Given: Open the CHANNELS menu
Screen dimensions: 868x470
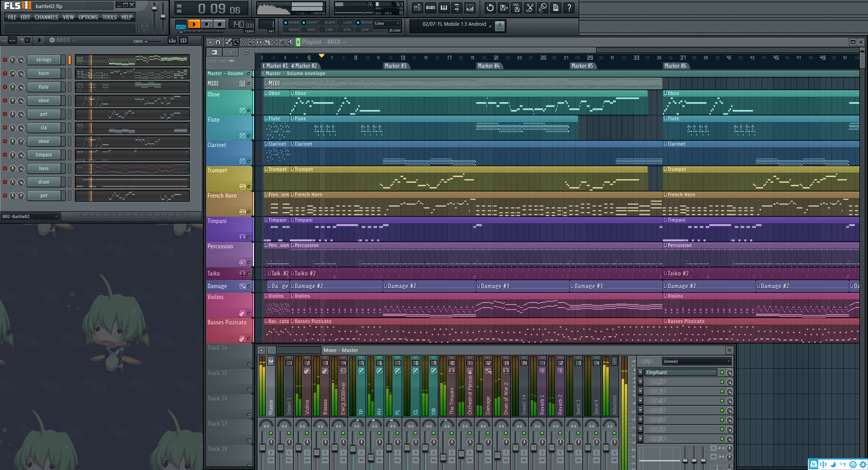Looking at the screenshot, I should [x=46, y=17].
